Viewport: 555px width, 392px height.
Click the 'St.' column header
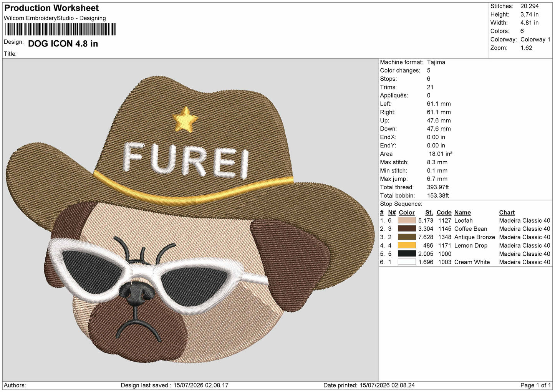click(x=429, y=213)
